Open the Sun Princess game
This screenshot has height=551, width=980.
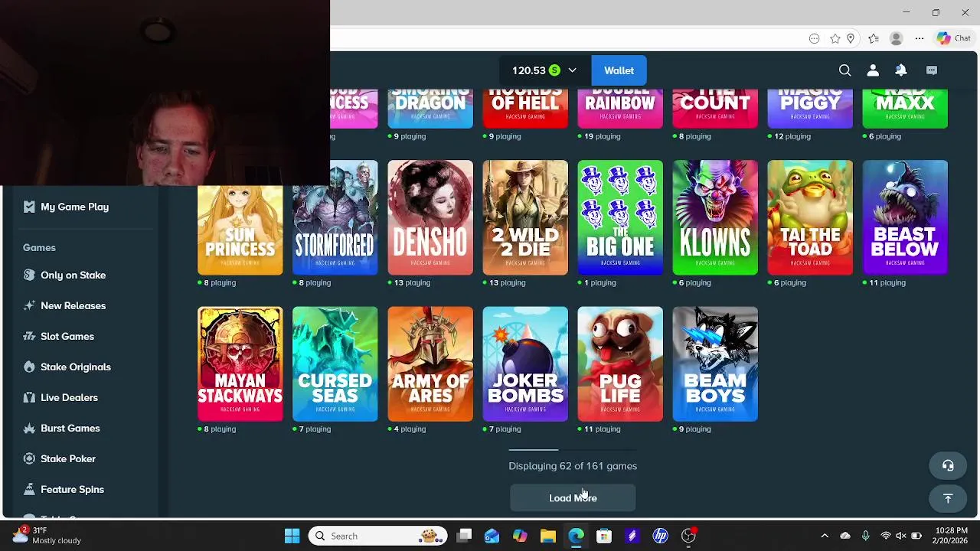(x=240, y=230)
